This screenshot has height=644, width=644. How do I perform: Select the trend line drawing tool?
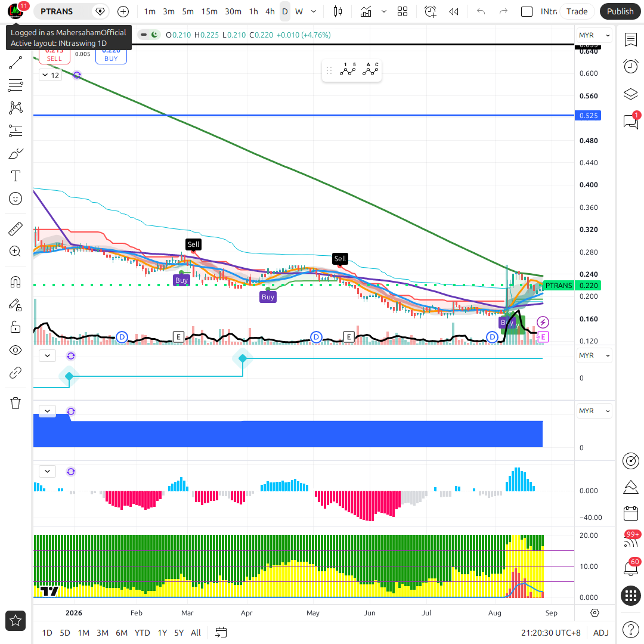point(16,63)
